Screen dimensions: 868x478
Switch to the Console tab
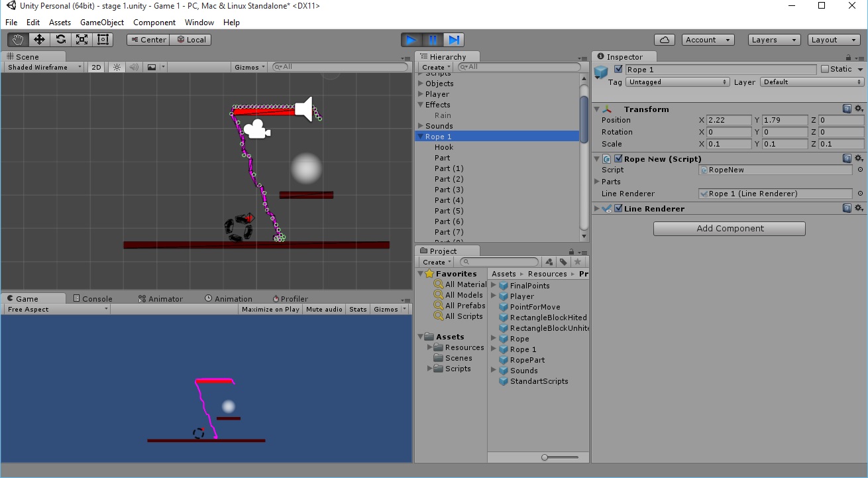coord(92,298)
